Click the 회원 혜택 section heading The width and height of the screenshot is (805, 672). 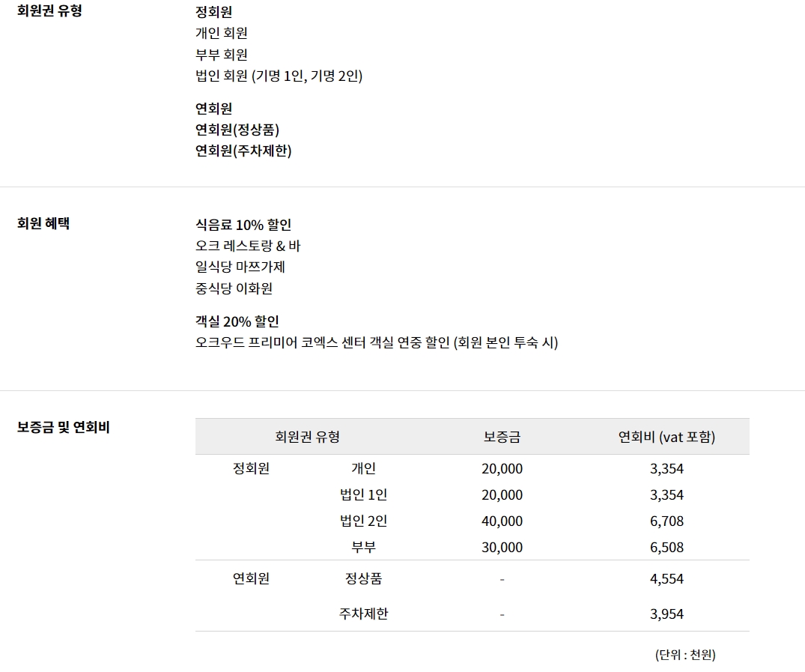coord(43,223)
